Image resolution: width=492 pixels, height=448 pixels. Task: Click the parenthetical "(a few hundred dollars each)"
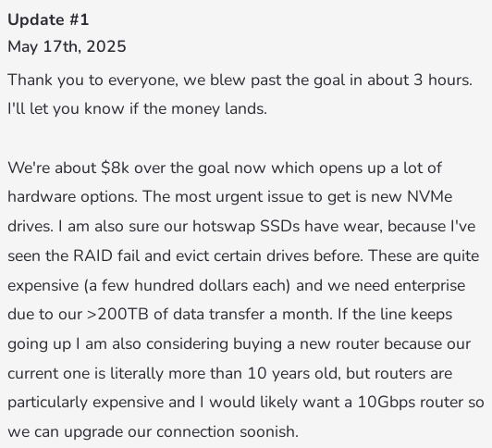coord(187,286)
